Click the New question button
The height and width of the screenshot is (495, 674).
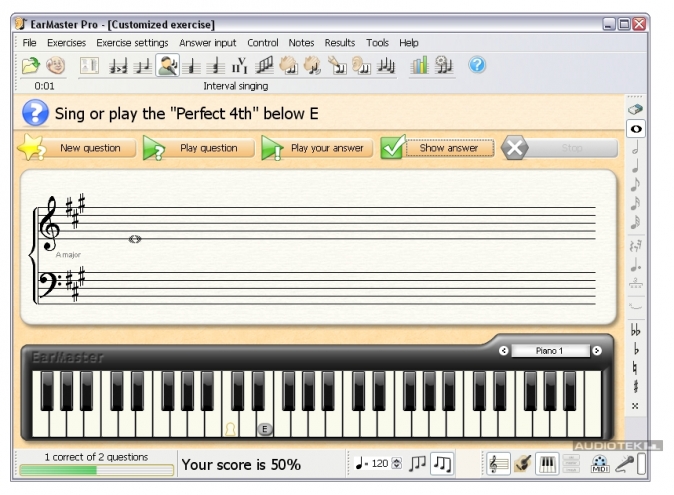tap(77, 148)
